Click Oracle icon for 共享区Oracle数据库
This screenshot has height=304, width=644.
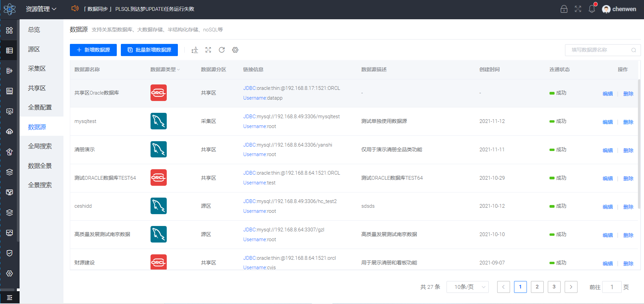pos(159,93)
